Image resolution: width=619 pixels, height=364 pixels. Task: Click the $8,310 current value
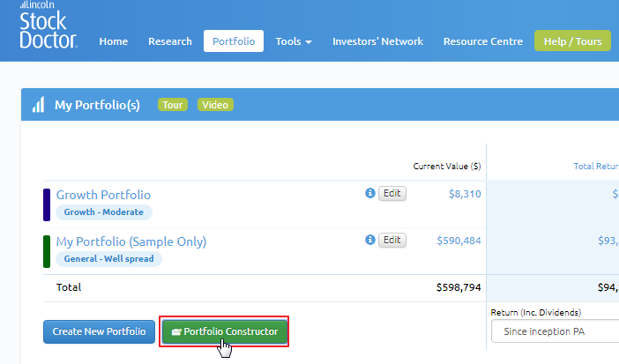coord(465,194)
